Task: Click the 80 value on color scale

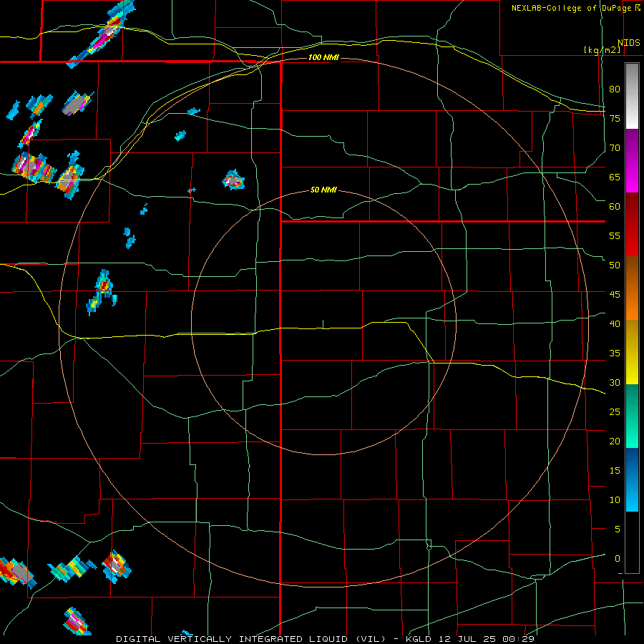Action: [615, 89]
